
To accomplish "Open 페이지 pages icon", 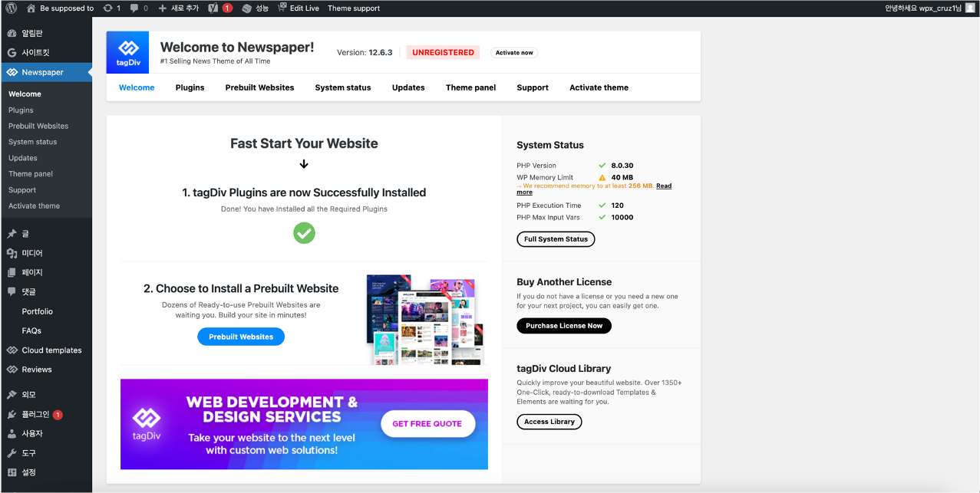I will point(12,272).
